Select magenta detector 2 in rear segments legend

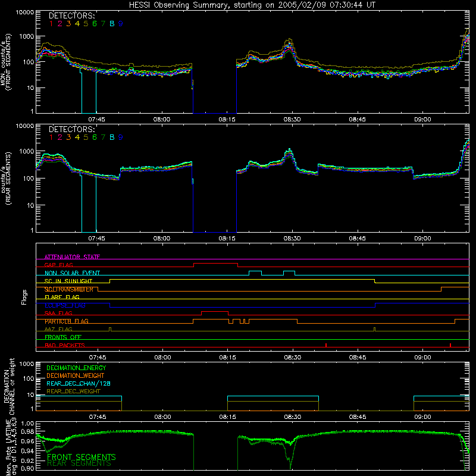(60, 137)
